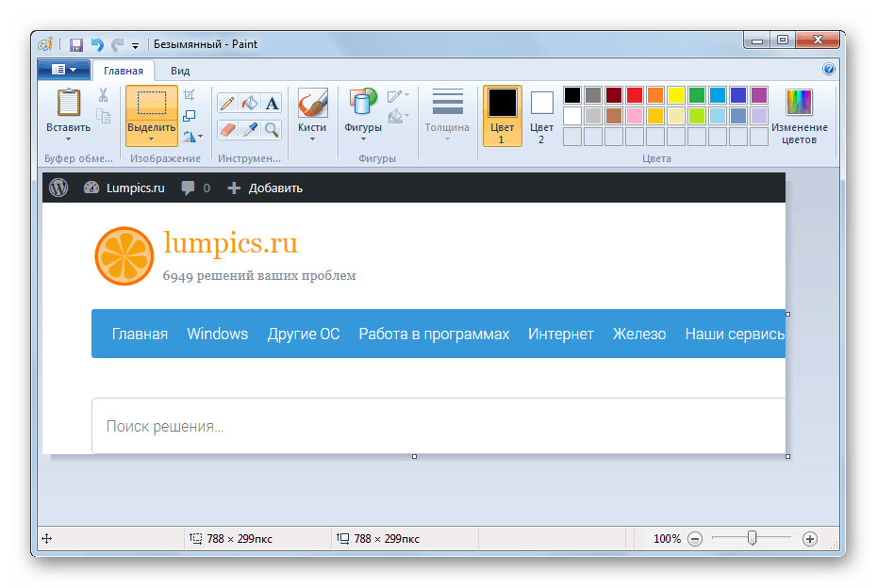Switch to the Вид ribbon tab
This screenshot has width=877, height=588.
coord(179,69)
